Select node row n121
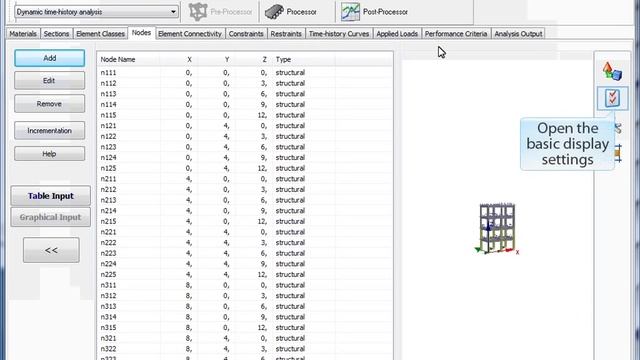This screenshot has height=360, width=640. tap(245, 126)
